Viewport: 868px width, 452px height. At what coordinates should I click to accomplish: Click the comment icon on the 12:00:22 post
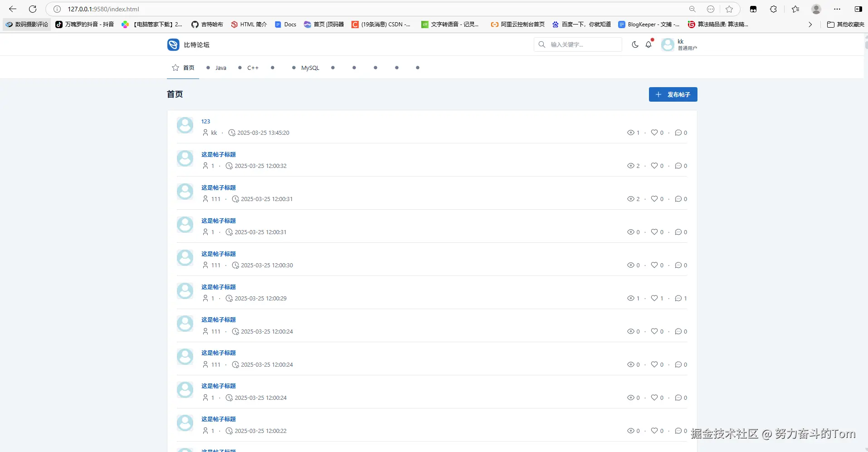[x=678, y=431]
